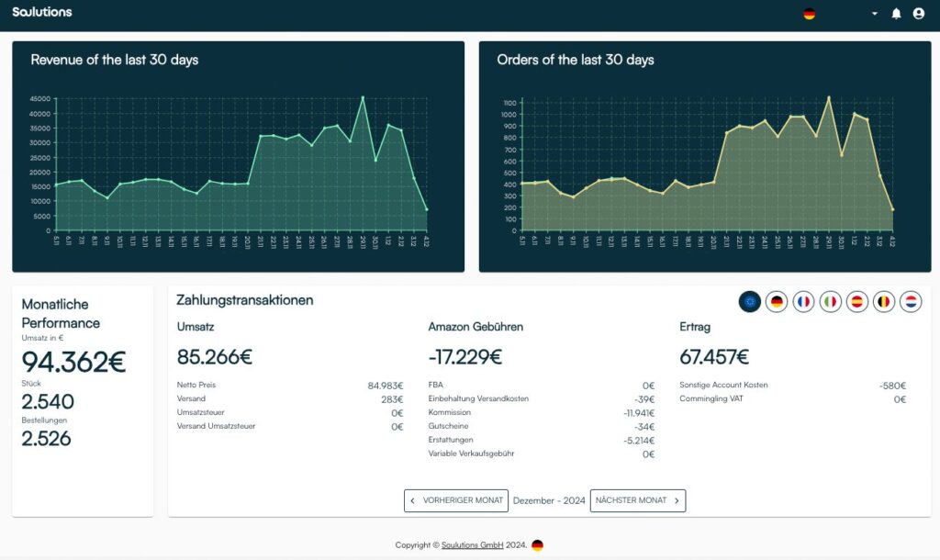Click the peak point on the Revenue chart
Image resolution: width=940 pixels, height=560 pixels.
pos(363,97)
